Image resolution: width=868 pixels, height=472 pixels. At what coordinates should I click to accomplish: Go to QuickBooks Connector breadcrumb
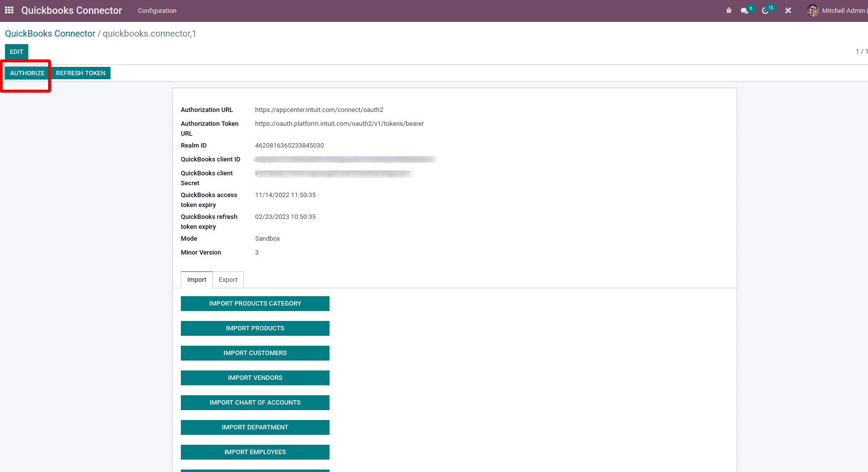[50, 34]
